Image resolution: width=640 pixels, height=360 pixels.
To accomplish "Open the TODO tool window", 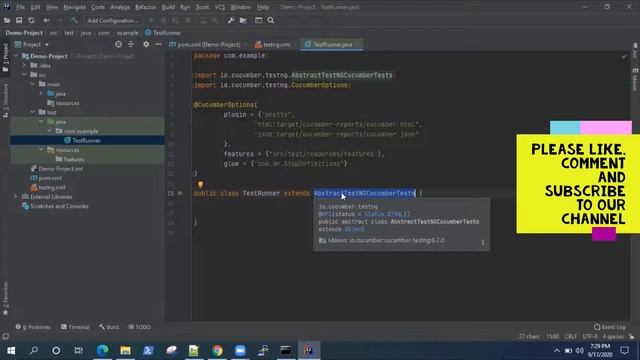I will pos(140,327).
